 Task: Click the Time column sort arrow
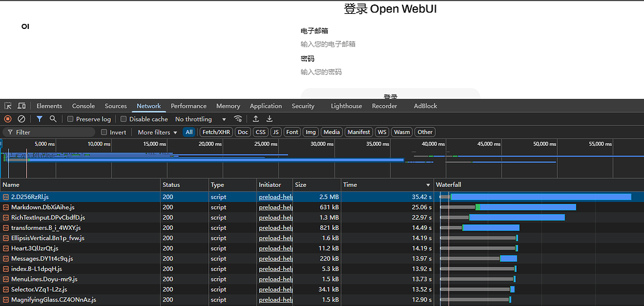(428, 185)
